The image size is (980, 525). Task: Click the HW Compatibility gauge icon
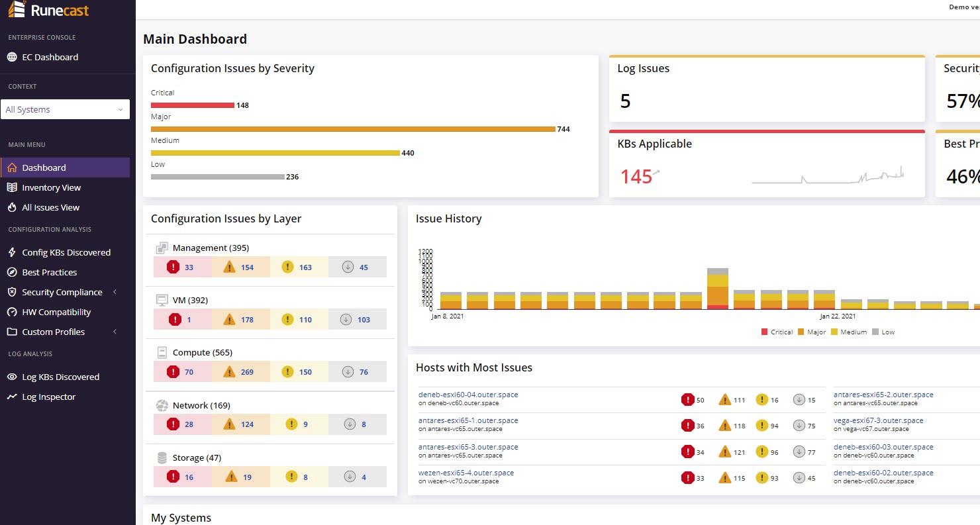tap(12, 312)
